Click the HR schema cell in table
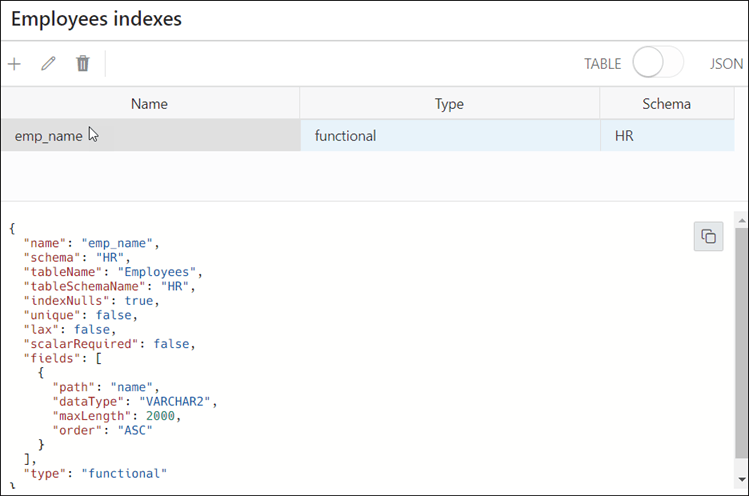Image resolution: width=749 pixels, height=496 pixels. (x=666, y=135)
